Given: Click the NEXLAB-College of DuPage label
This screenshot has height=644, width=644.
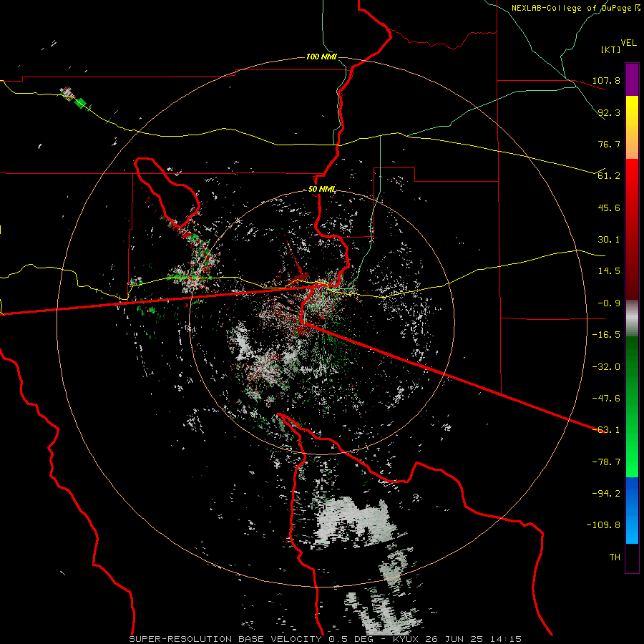Looking at the screenshot, I should [x=575, y=8].
